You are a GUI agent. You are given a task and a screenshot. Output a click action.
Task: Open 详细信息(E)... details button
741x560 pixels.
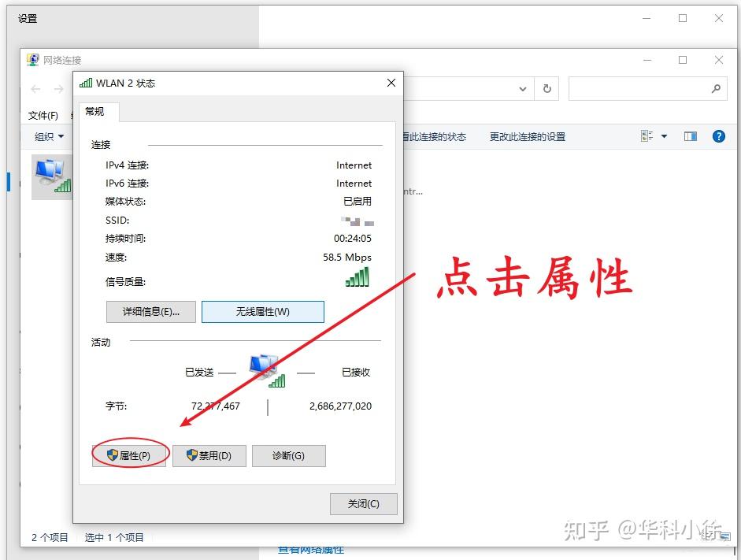pos(150,311)
